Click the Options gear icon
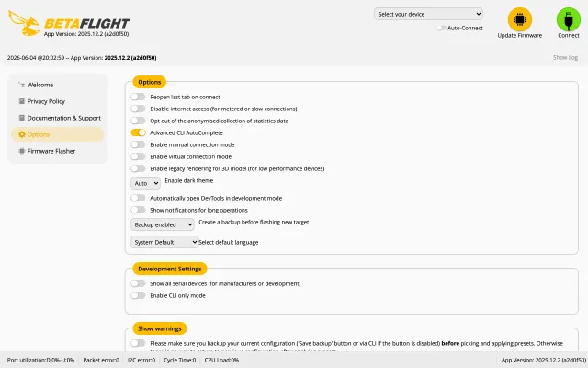The width and height of the screenshot is (588, 368). (x=22, y=134)
